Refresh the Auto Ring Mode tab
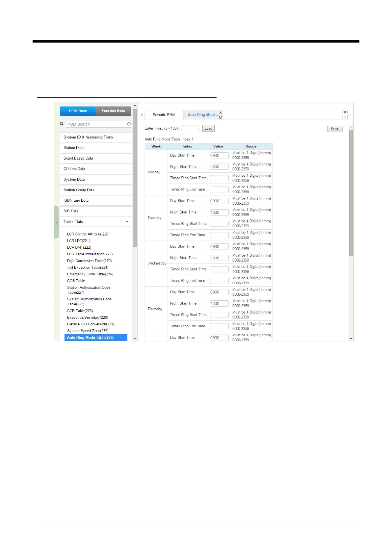Screen dimensions: 392x554 tap(221, 117)
